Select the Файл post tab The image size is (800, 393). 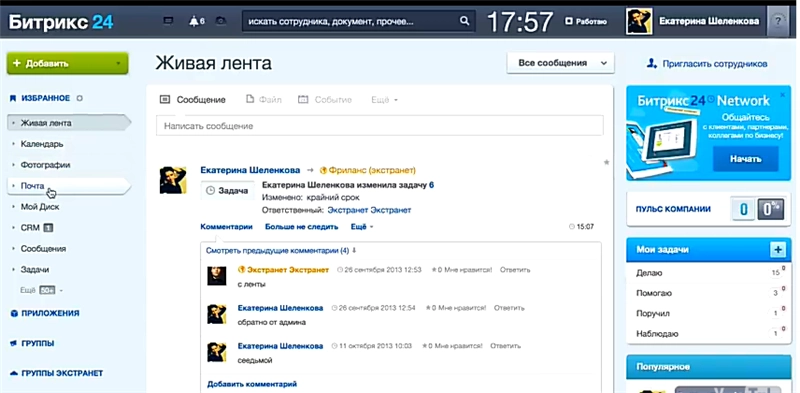pos(264,100)
